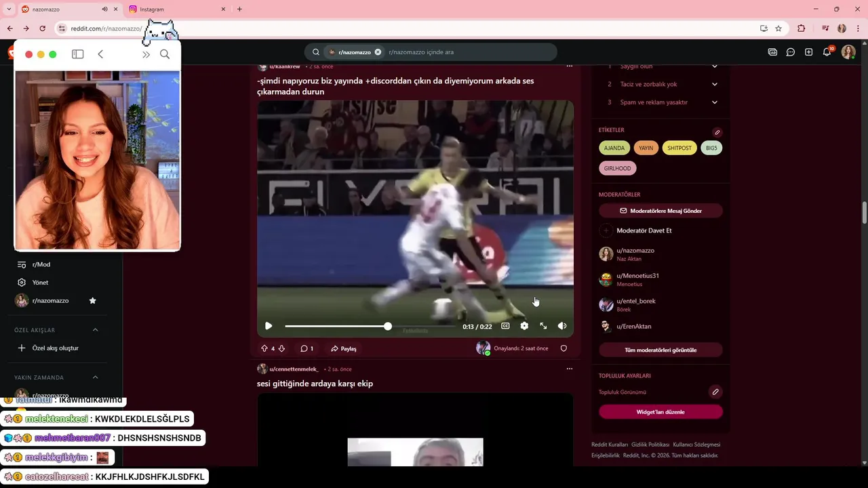Open video settings gear

point(524,326)
